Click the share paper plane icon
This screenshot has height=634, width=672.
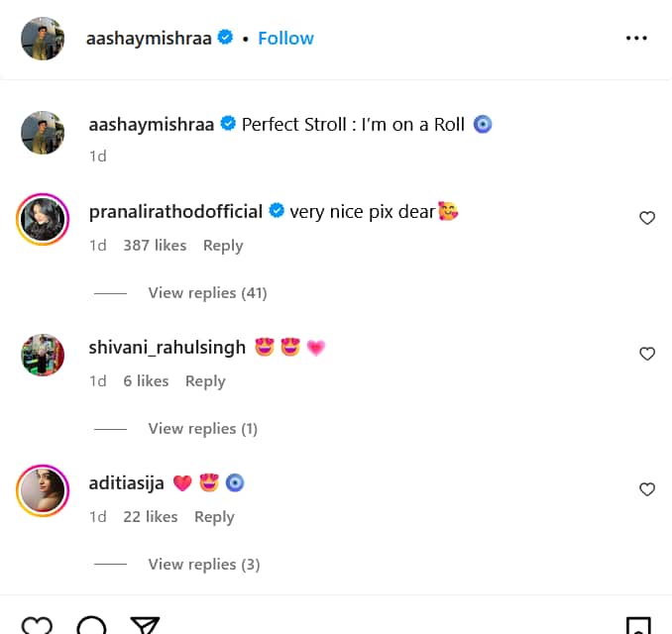[145, 626]
